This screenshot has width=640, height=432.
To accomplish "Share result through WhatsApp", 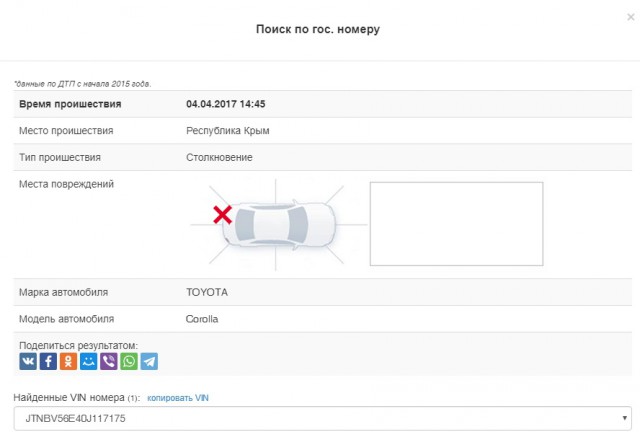I will point(129,361).
